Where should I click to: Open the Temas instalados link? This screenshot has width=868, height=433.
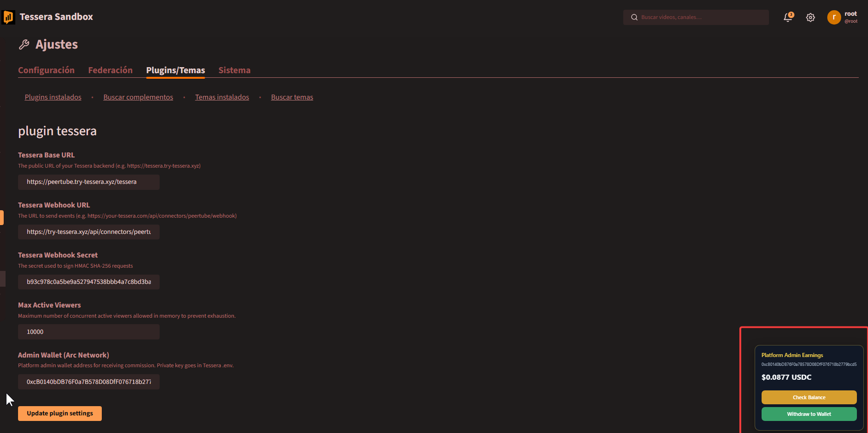[x=222, y=97]
